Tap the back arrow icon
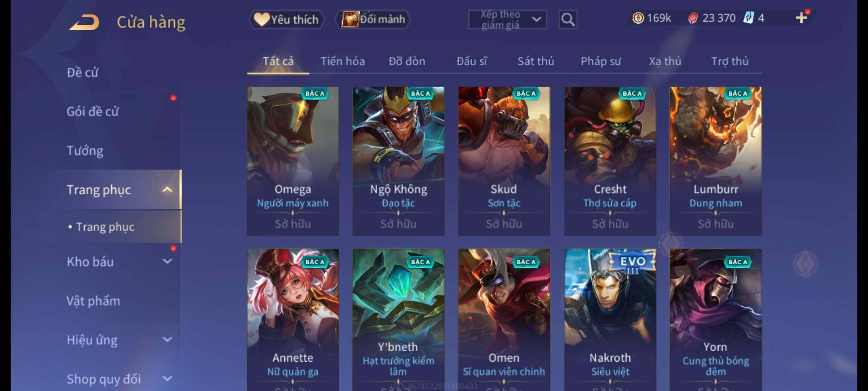 (x=84, y=22)
